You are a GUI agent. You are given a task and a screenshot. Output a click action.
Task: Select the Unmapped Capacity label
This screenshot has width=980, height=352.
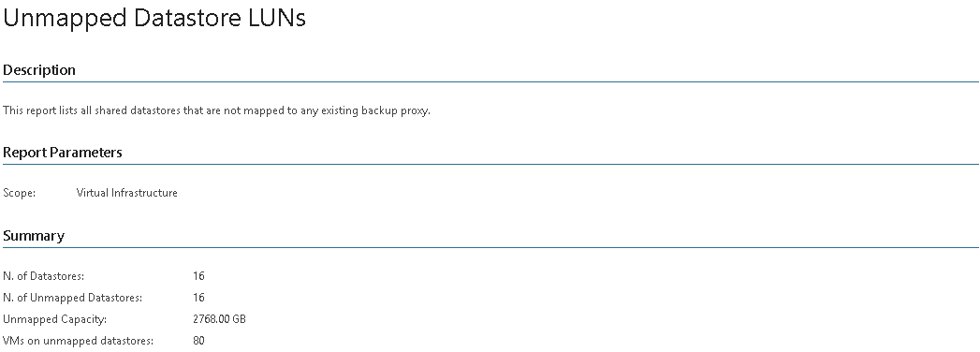click(x=55, y=319)
